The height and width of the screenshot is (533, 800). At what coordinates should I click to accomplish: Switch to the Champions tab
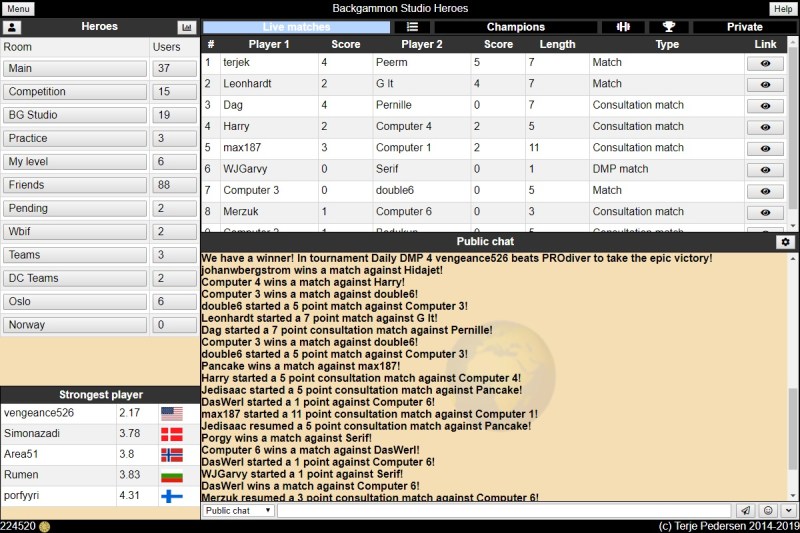point(515,27)
